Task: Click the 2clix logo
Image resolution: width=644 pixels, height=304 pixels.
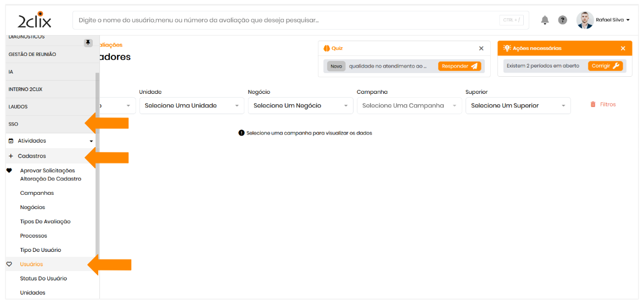Action: click(x=34, y=20)
